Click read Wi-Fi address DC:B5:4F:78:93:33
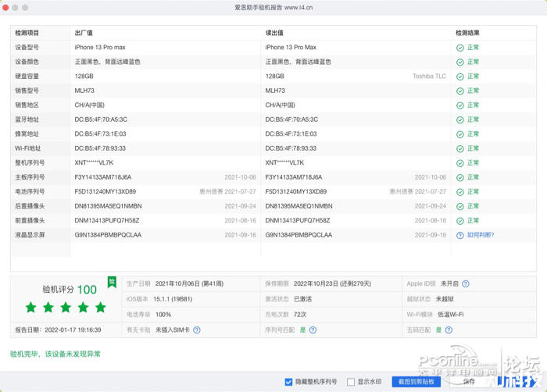 [x=291, y=148]
